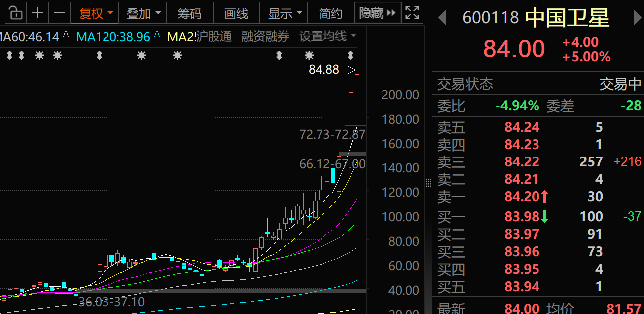
Task: Click the event marker above the 84.88 high
Action: point(350,55)
